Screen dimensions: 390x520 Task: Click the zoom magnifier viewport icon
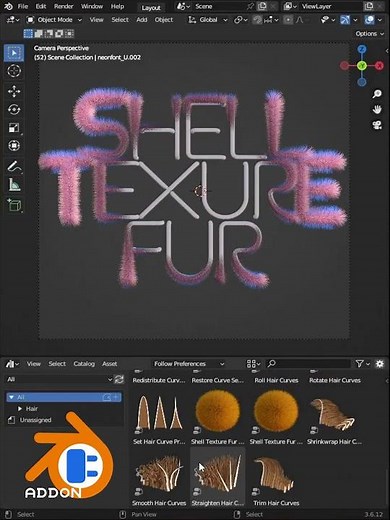tap(377, 94)
